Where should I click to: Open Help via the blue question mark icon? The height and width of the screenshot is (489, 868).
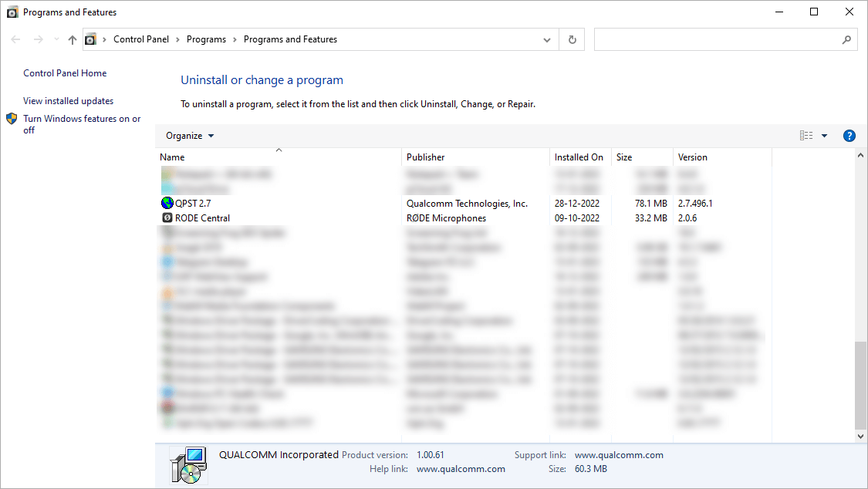pos(849,135)
